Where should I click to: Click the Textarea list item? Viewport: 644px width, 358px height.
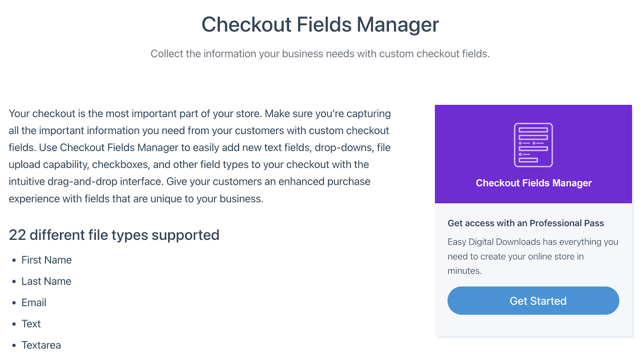(x=41, y=345)
